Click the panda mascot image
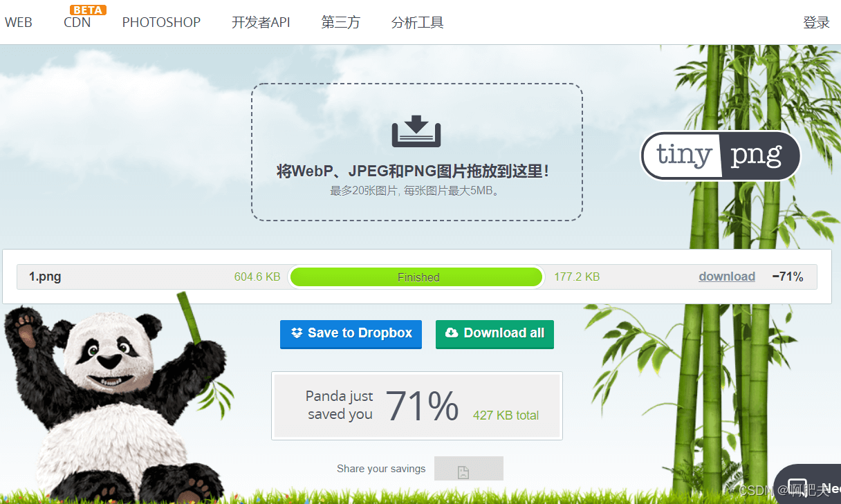 click(118, 398)
